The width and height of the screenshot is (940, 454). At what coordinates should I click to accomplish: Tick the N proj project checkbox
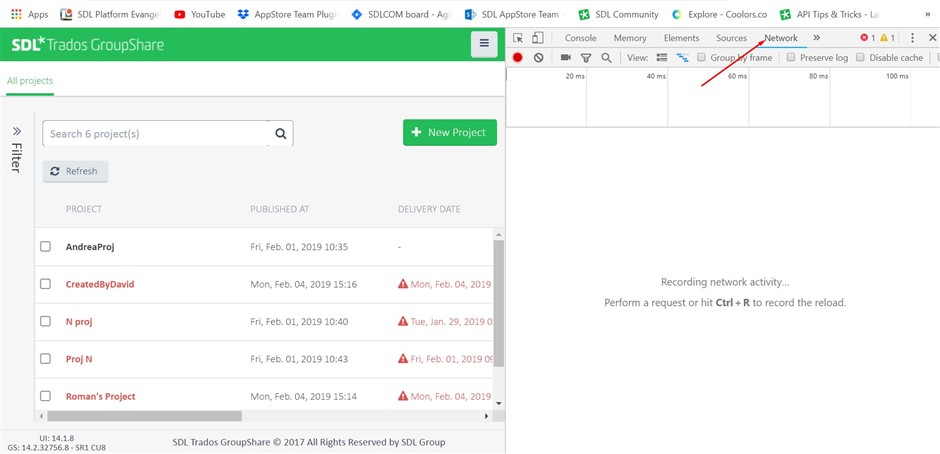tap(45, 321)
